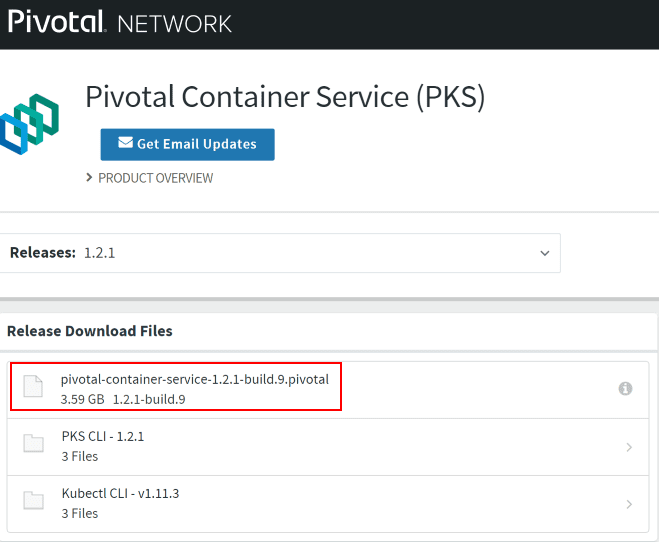
Task: Expand Kubectl CLI row using right chevron
Action: click(x=629, y=504)
